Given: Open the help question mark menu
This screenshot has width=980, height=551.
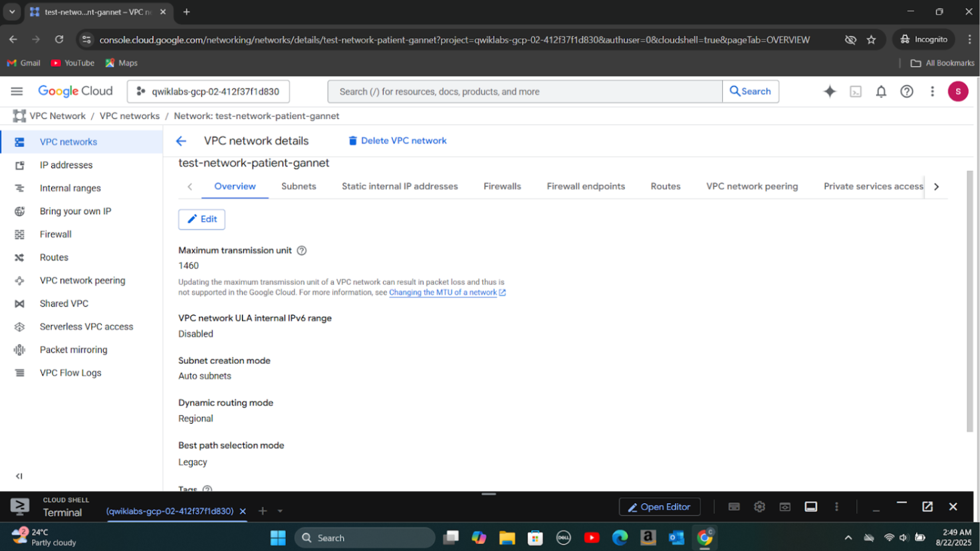Looking at the screenshot, I should (906, 92).
